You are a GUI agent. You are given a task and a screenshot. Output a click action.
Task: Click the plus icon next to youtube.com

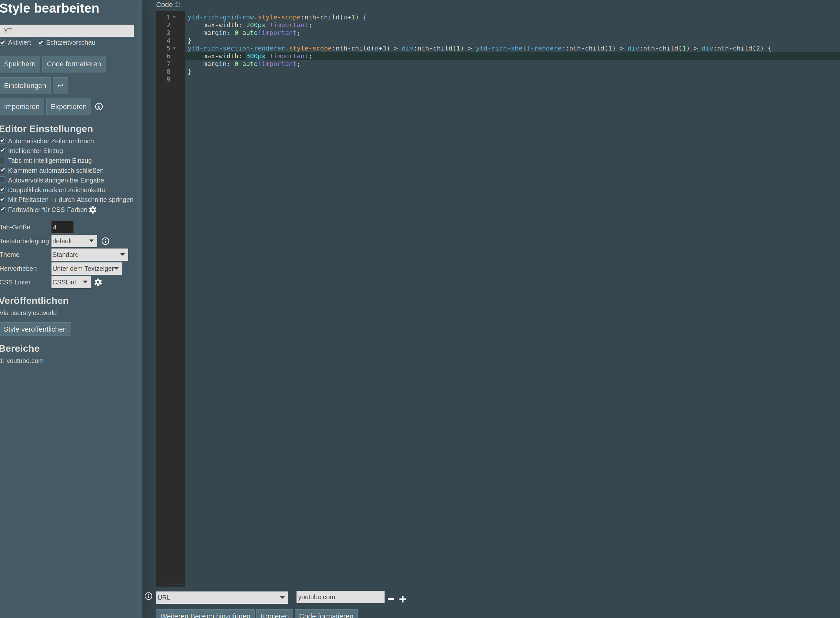tap(403, 599)
